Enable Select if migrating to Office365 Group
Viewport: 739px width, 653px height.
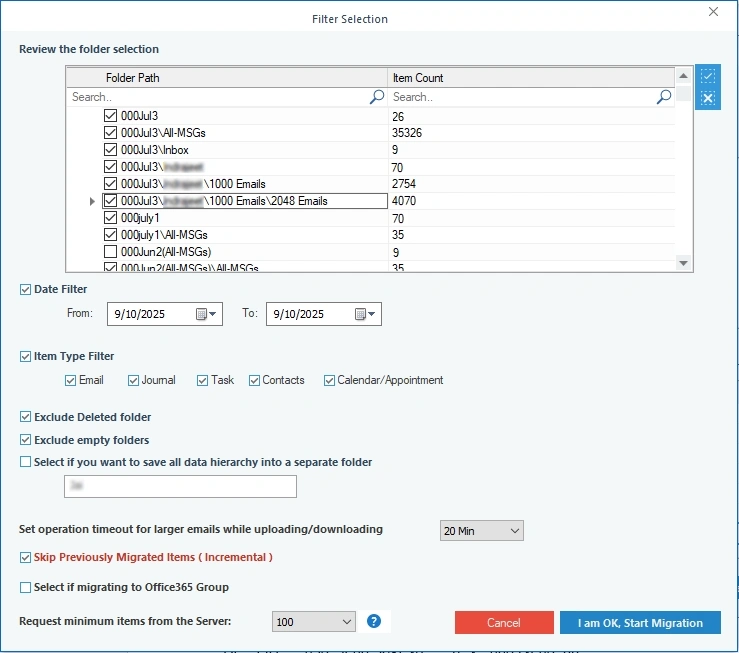pyautogui.click(x=25, y=588)
